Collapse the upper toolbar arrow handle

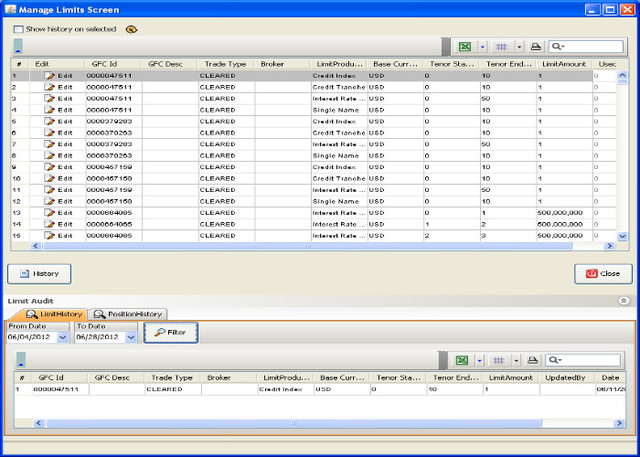(18, 47)
